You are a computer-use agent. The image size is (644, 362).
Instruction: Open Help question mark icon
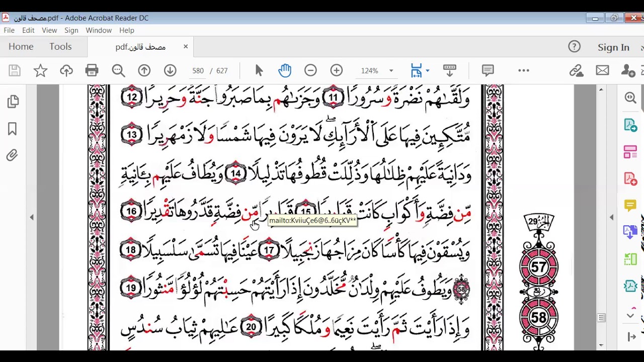coord(574,47)
